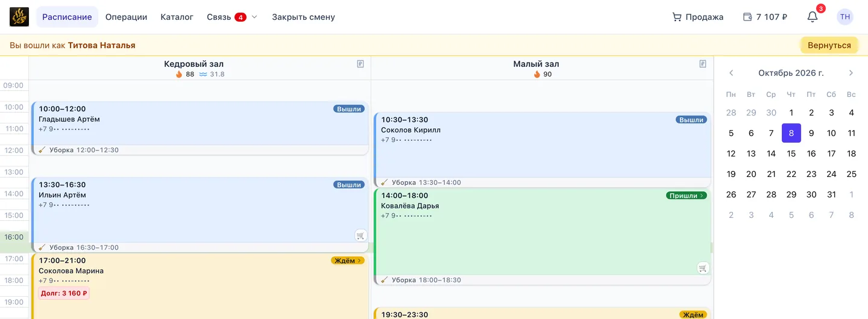
Task: Open cash register balance 7 107 ₽
Action: (x=765, y=17)
